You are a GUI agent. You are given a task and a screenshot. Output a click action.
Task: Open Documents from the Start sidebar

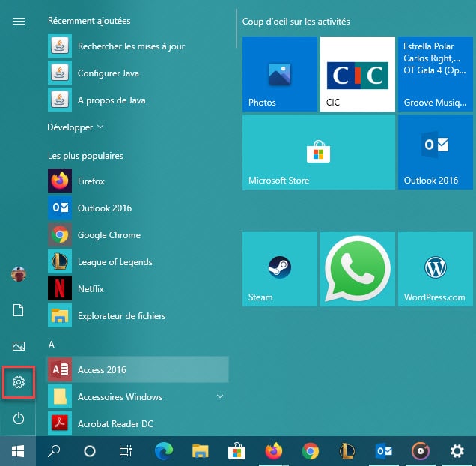click(19, 310)
